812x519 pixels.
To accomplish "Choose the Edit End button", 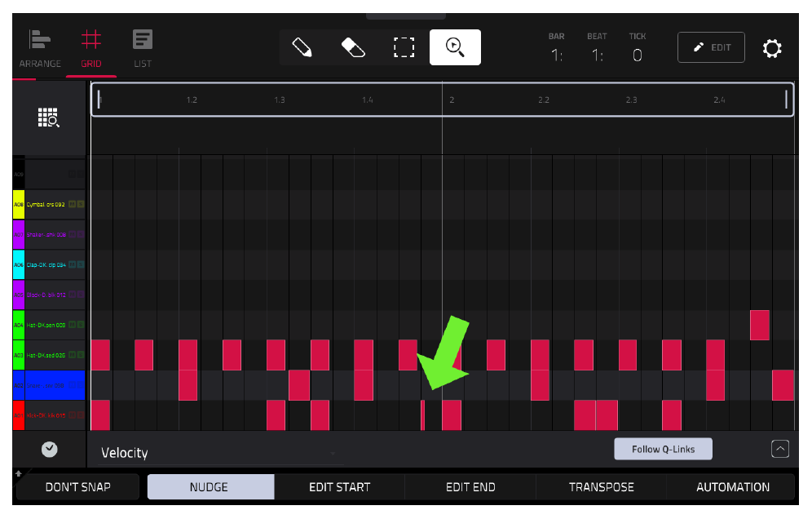I will (470, 487).
